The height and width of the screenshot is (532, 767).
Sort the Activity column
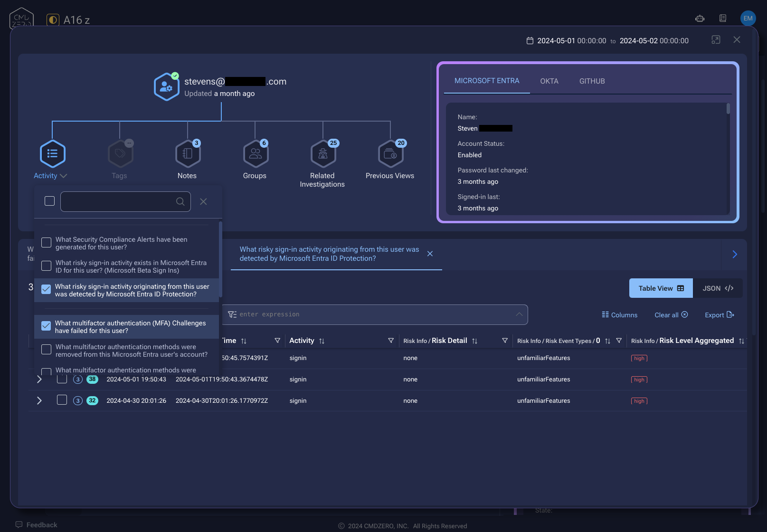(x=322, y=341)
